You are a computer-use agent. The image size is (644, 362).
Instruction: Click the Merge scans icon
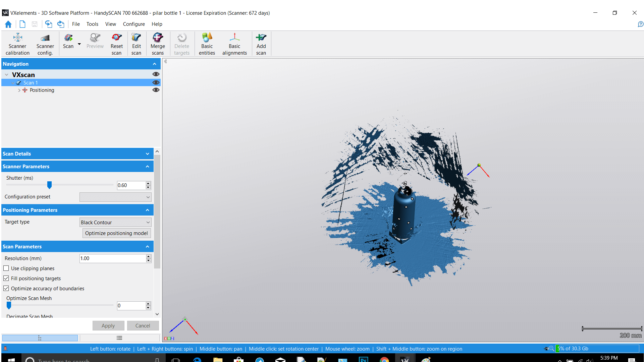pos(158,44)
